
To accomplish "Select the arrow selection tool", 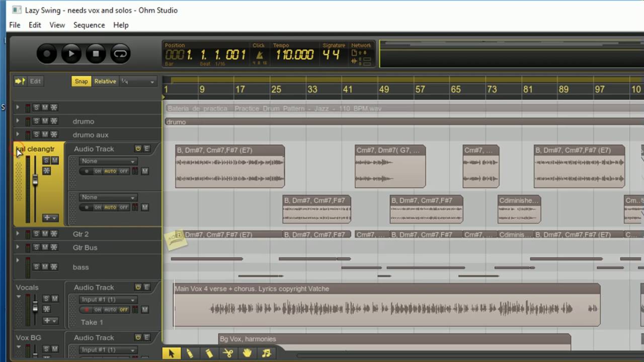I will tap(172, 353).
